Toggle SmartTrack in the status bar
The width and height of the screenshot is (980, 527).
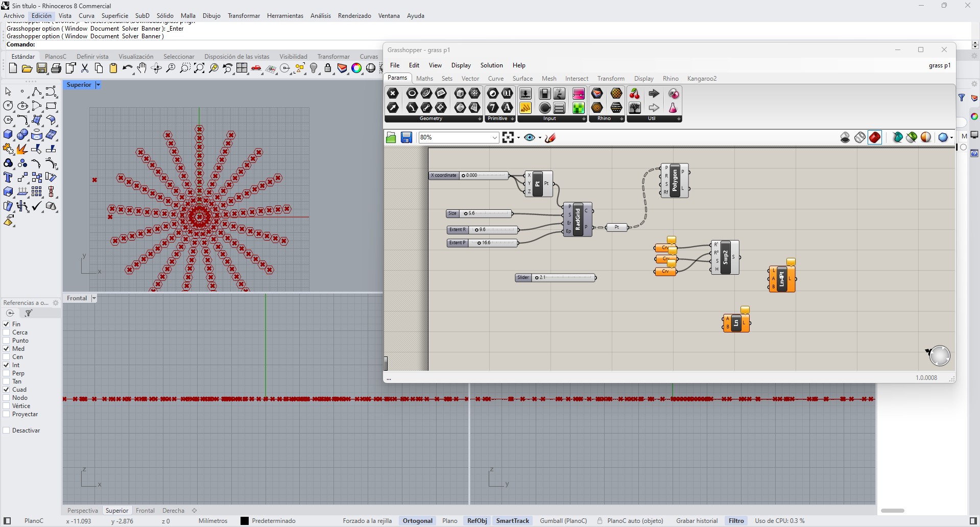click(x=512, y=521)
